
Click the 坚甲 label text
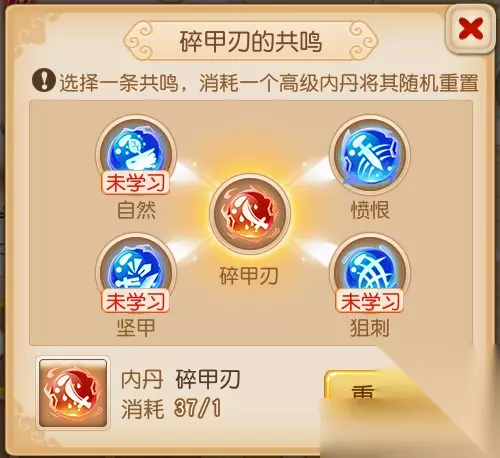click(x=136, y=328)
